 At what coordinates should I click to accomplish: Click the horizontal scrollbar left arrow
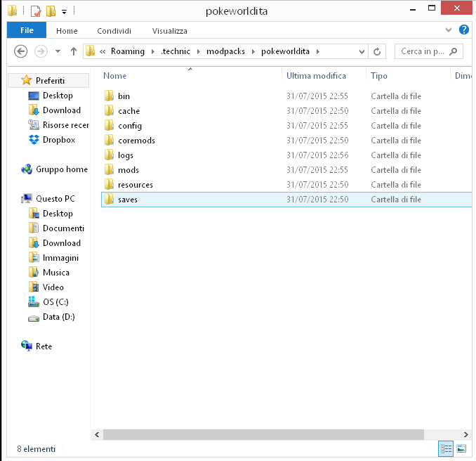[97, 434]
